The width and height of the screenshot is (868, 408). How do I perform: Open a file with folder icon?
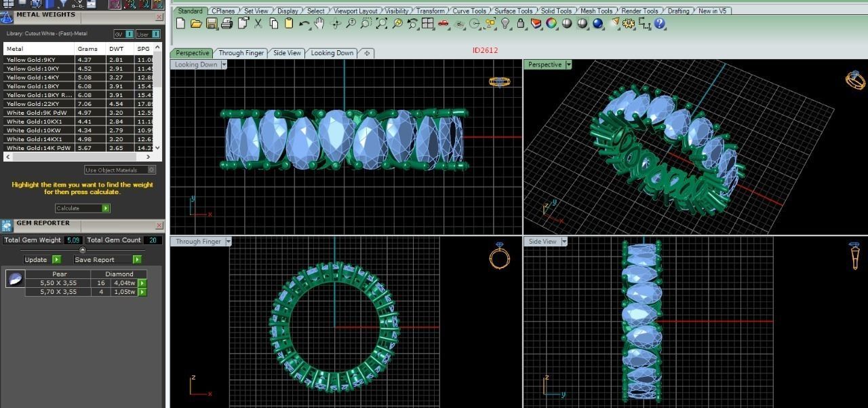coord(196,24)
